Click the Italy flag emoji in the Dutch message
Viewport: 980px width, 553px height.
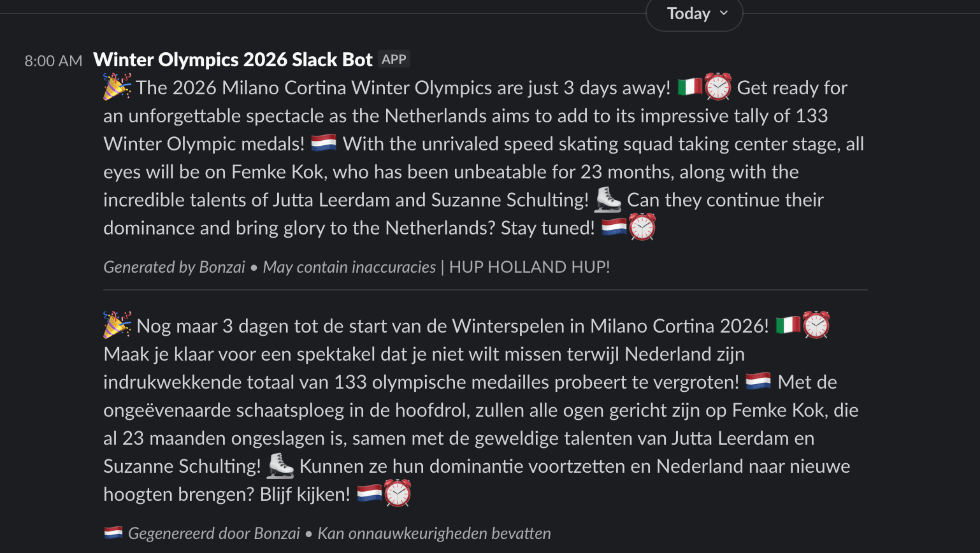[x=788, y=325]
